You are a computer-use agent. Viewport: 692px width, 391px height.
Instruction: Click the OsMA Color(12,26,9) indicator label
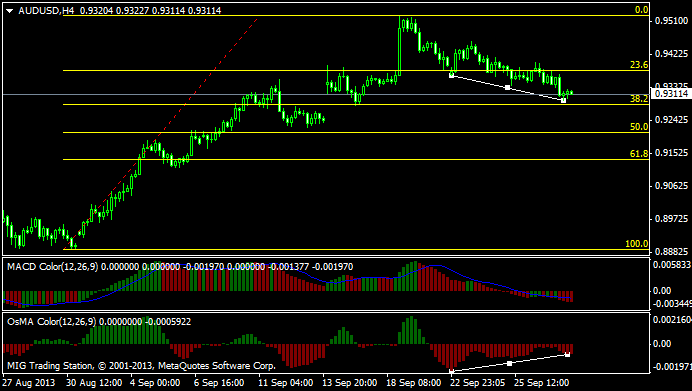[x=51, y=322]
